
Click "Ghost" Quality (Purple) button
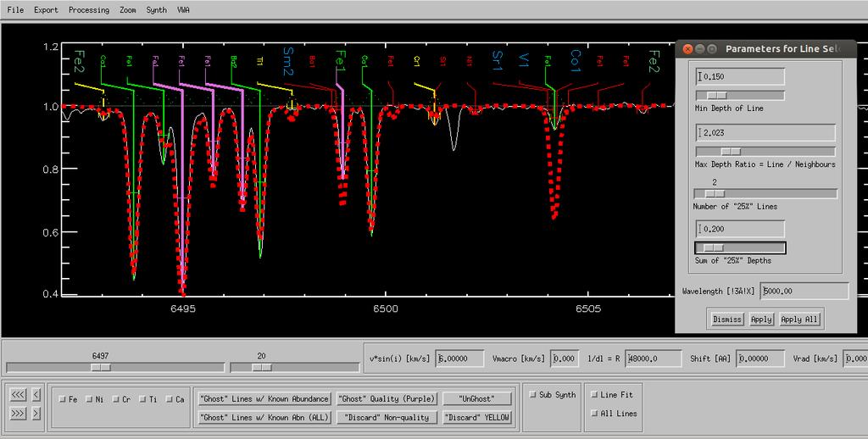(387, 398)
